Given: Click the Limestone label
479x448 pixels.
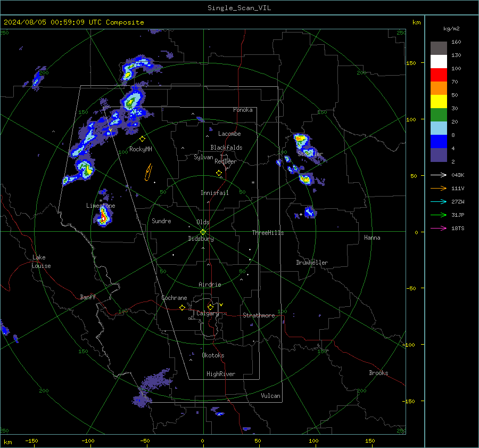Looking at the screenshot, I should pos(101,206).
